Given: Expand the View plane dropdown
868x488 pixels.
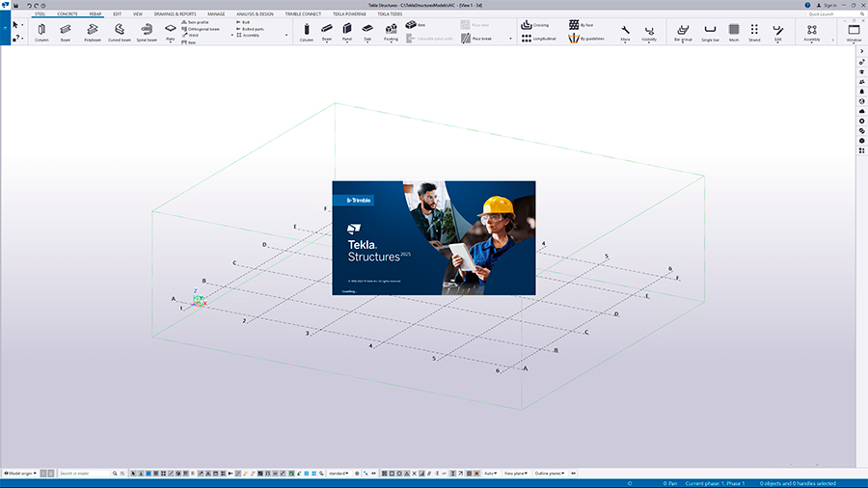Looking at the screenshot, I should pos(516,474).
